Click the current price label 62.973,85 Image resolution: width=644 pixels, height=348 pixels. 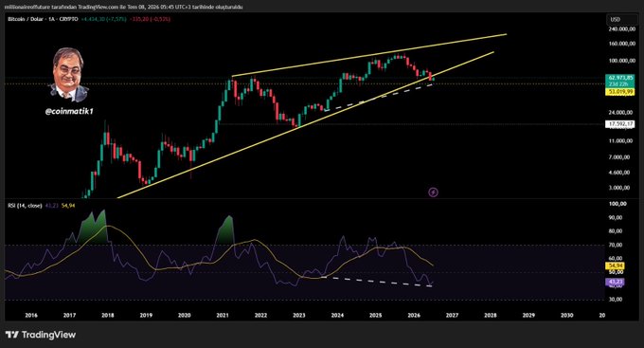(x=620, y=78)
